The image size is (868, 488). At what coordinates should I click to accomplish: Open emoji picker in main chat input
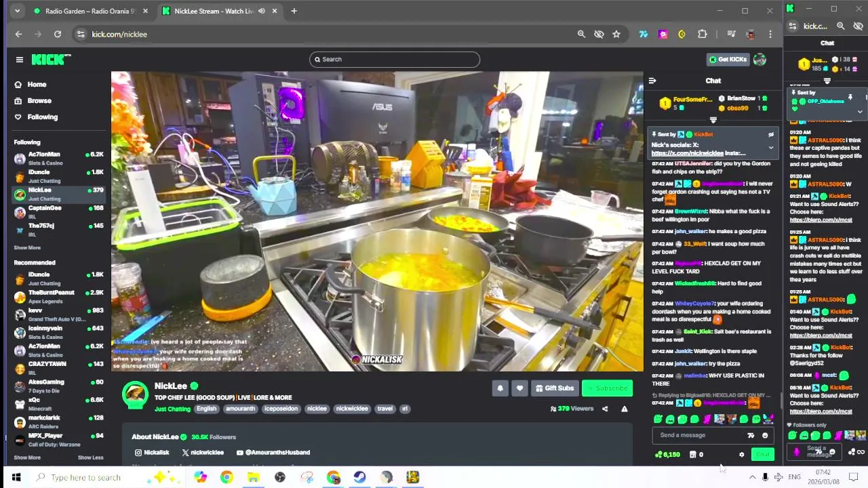click(765, 436)
